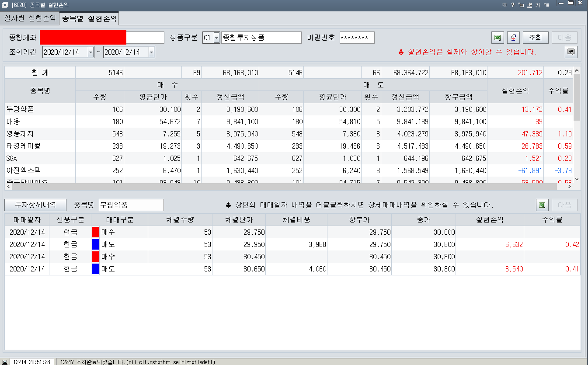Export top query to Excel icon
The width and height of the screenshot is (588, 365).
point(498,38)
